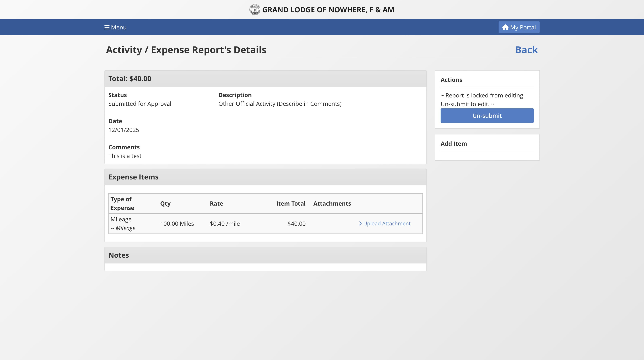Screen dimensions: 644x360
Task: Click the Description label
Action: 235,95
